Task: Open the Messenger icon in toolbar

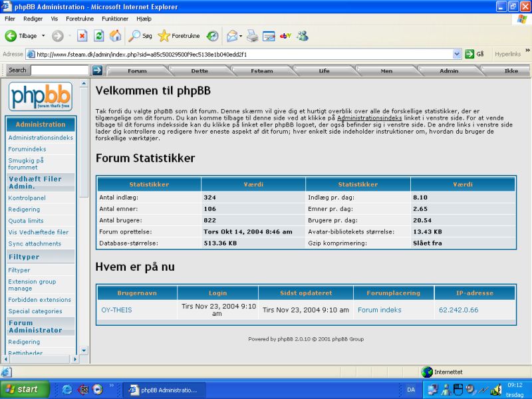Action: pyautogui.click(x=303, y=36)
